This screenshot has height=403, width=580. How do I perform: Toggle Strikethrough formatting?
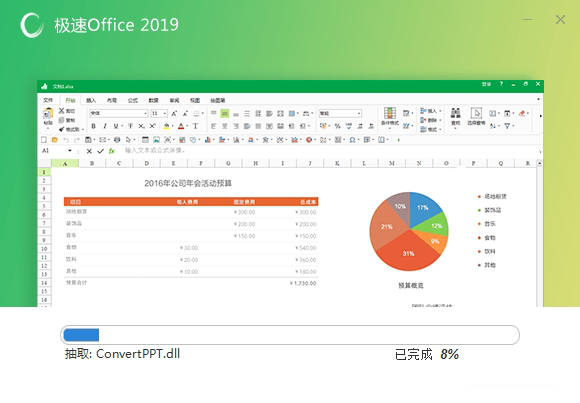[x=130, y=126]
